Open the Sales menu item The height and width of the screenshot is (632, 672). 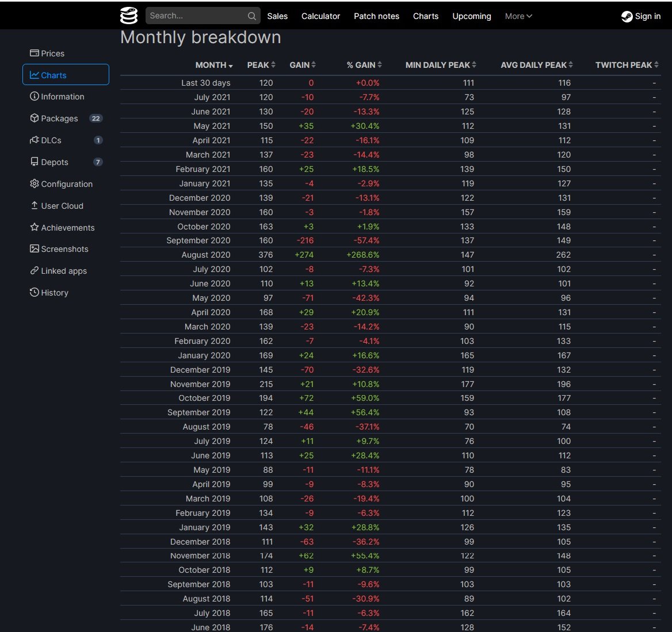tap(277, 16)
